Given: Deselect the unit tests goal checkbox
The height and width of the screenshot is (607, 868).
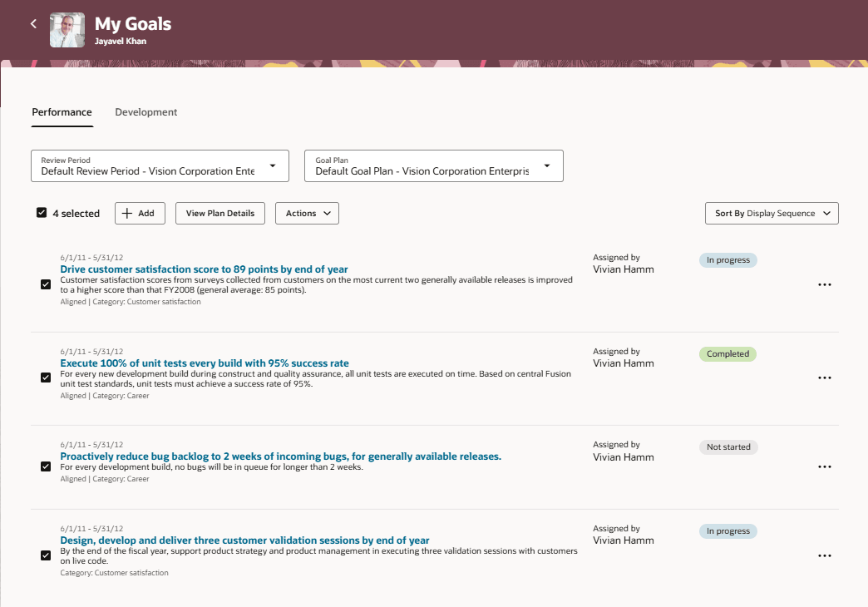Looking at the screenshot, I should (46, 378).
